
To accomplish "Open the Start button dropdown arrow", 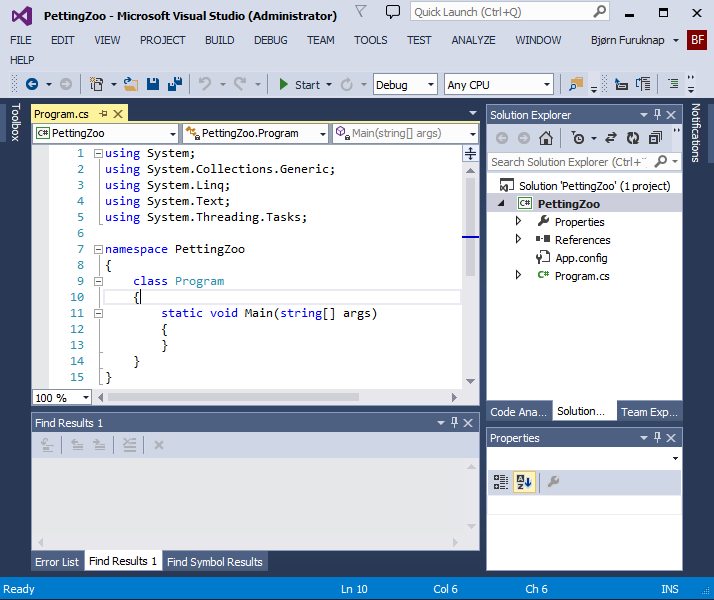I will pos(329,85).
